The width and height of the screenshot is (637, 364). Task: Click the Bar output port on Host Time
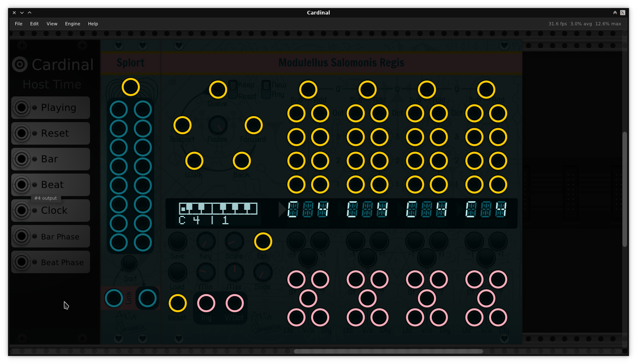[x=22, y=159]
